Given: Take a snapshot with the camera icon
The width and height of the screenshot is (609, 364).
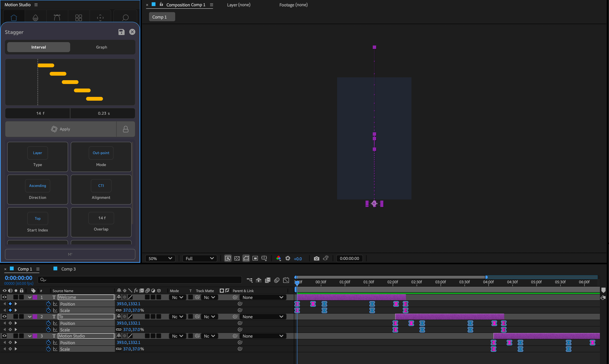Looking at the screenshot, I should point(316,258).
